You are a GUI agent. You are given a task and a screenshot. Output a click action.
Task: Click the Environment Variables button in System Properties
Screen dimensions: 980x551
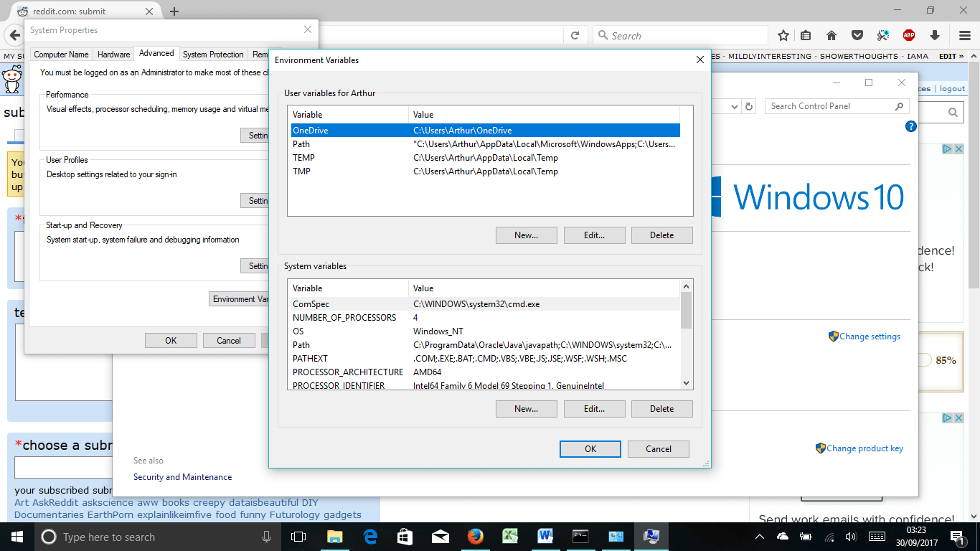(x=240, y=299)
